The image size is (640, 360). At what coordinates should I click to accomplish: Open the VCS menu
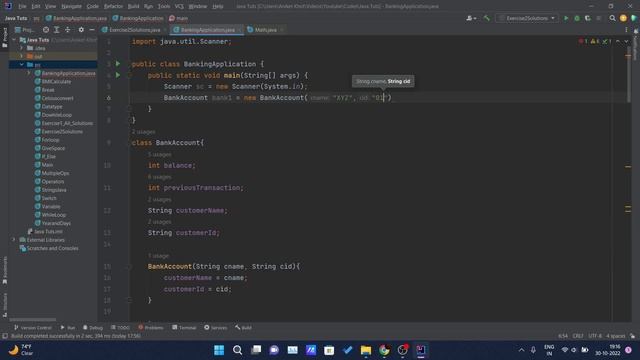coord(179,7)
